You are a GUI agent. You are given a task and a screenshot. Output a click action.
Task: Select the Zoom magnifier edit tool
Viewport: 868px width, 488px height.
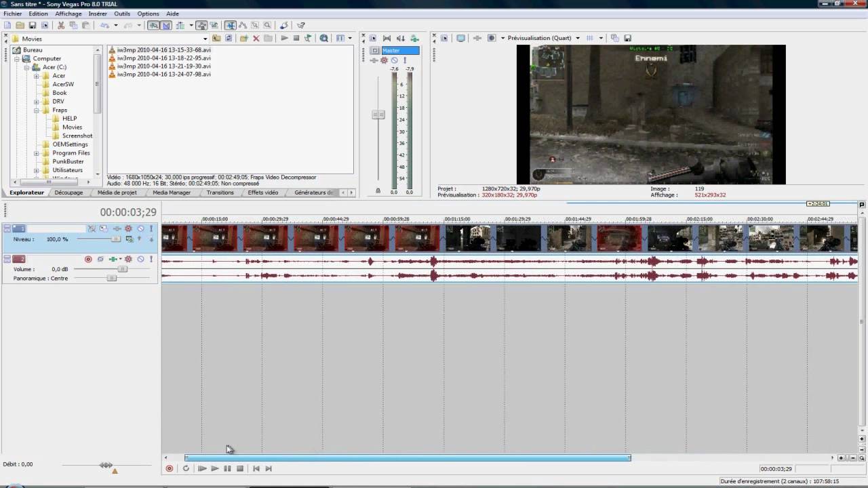(267, 25)
